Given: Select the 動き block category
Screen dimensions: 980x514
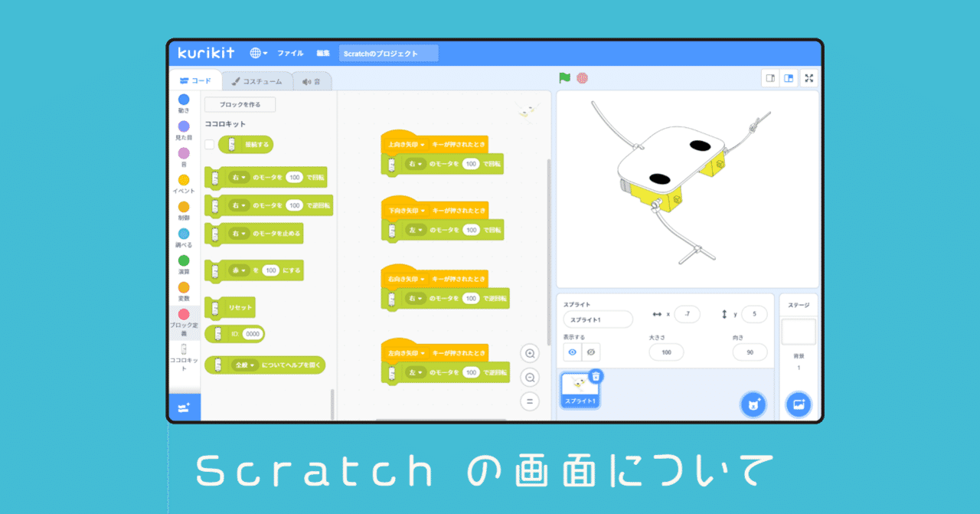Looking at the screenshot, I should 184,103.
